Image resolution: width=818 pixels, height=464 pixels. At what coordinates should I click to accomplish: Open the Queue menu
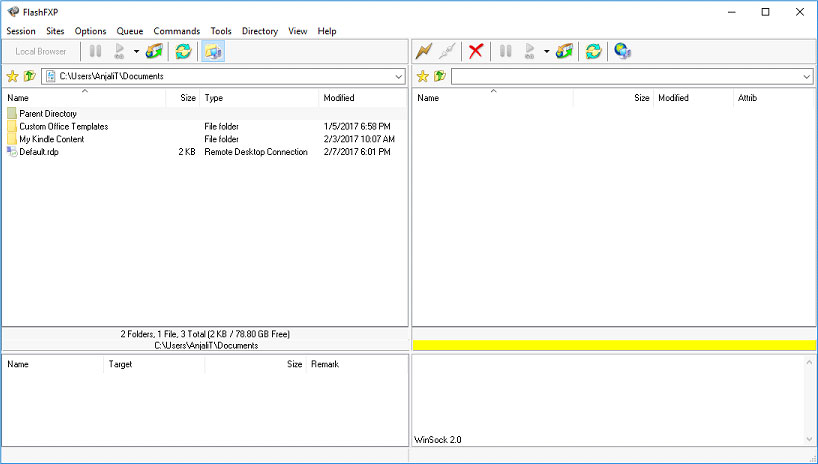coord(130,31)
